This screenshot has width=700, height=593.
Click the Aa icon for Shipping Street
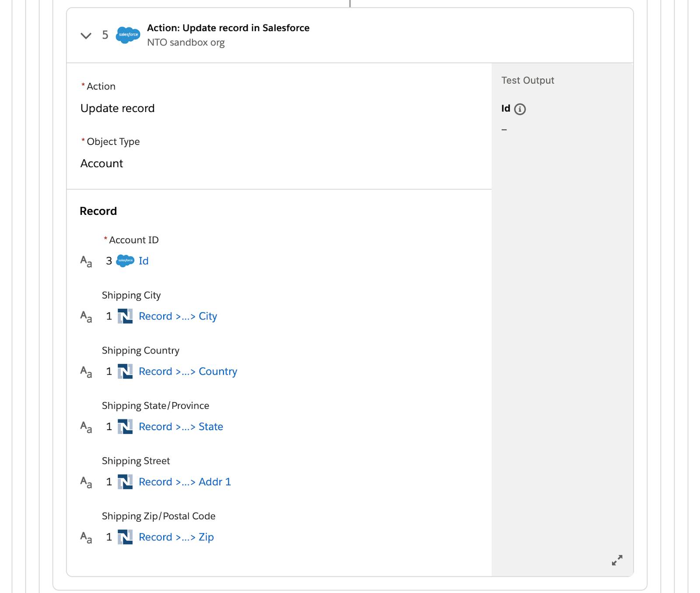(86, 482)
